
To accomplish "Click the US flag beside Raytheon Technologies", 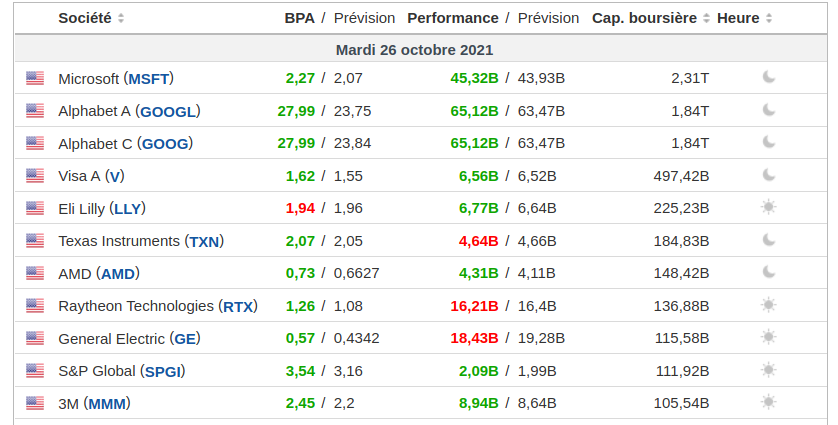I will (35, 306).
